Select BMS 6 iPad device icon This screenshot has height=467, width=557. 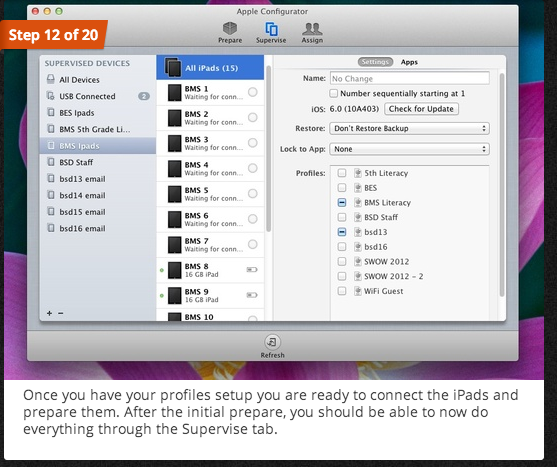pos(174,219)
